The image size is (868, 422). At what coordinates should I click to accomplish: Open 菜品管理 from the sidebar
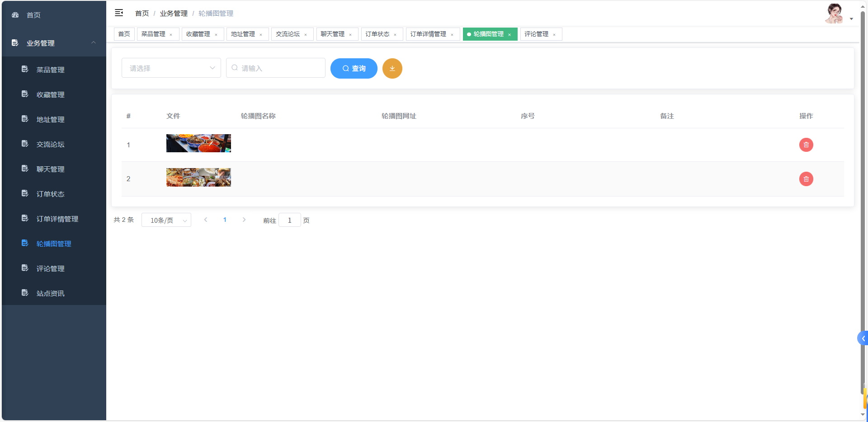[x=51, y=70]
